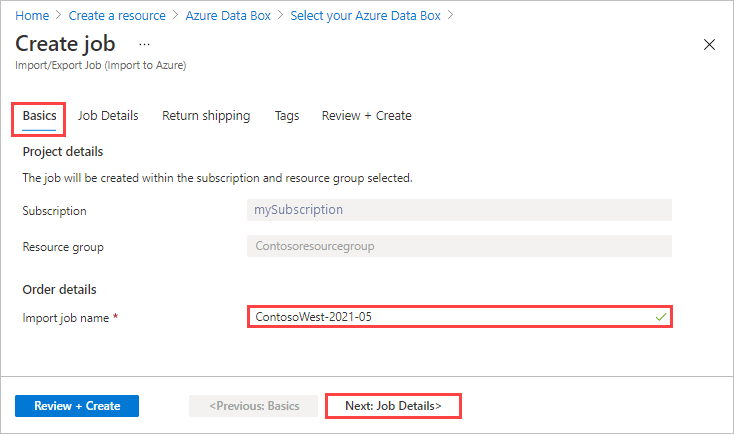The width and height of the screenshot is (734, 434).
Task: Select the Return shipping tab
Action: (x=206, y=116)
